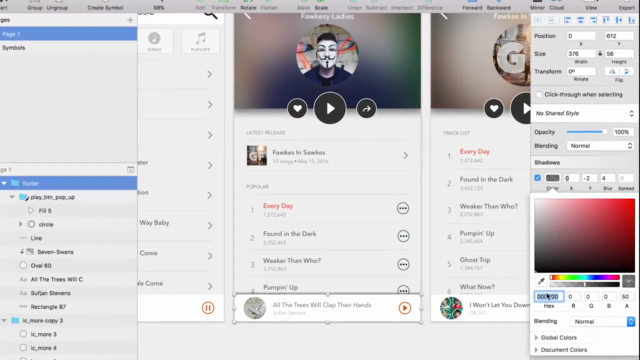Click Create Symbol in toolbar
This screenshot has width=640, height=360.
point(105,6)
